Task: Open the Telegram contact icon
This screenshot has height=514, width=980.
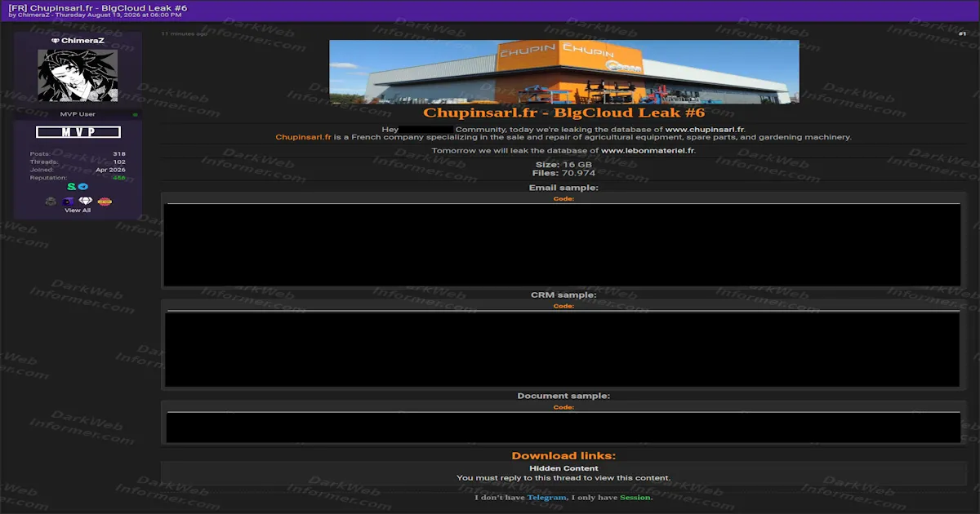Action: point(83,187)
